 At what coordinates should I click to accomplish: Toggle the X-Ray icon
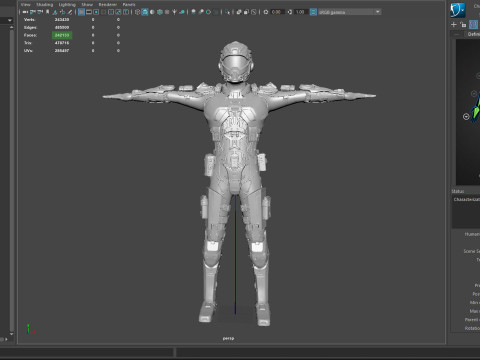tap(239, 12)
